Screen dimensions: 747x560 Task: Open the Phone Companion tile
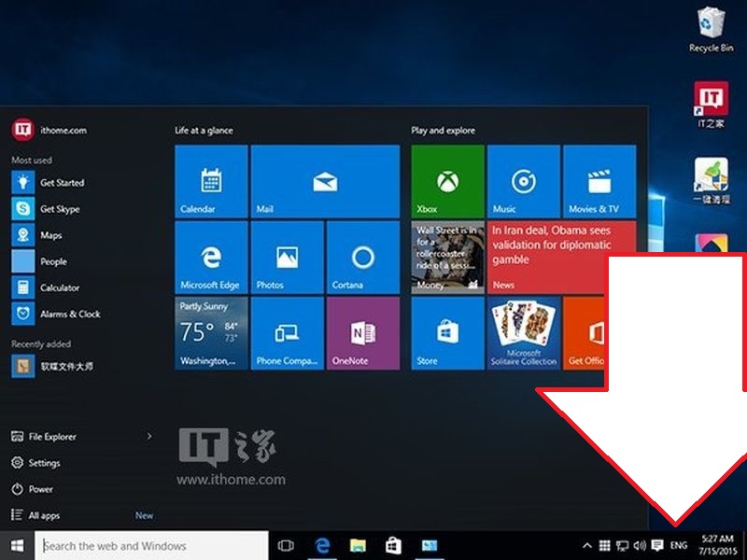[288, 333]
